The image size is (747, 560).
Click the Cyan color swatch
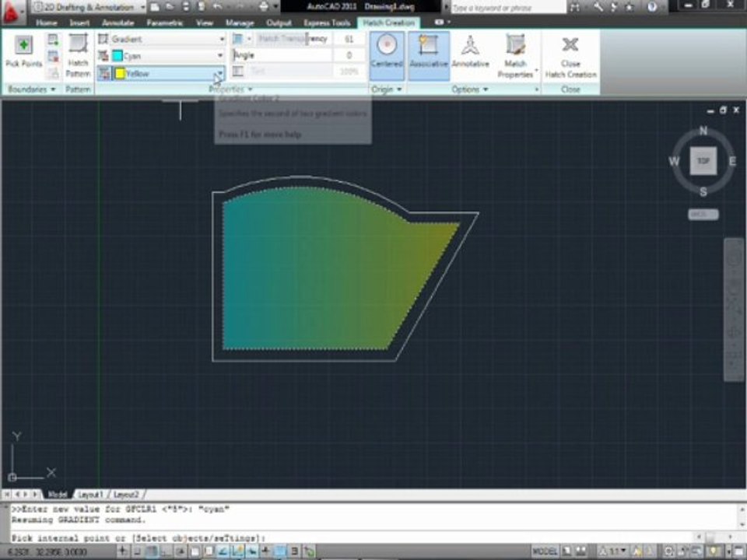(x=117, y=56)
